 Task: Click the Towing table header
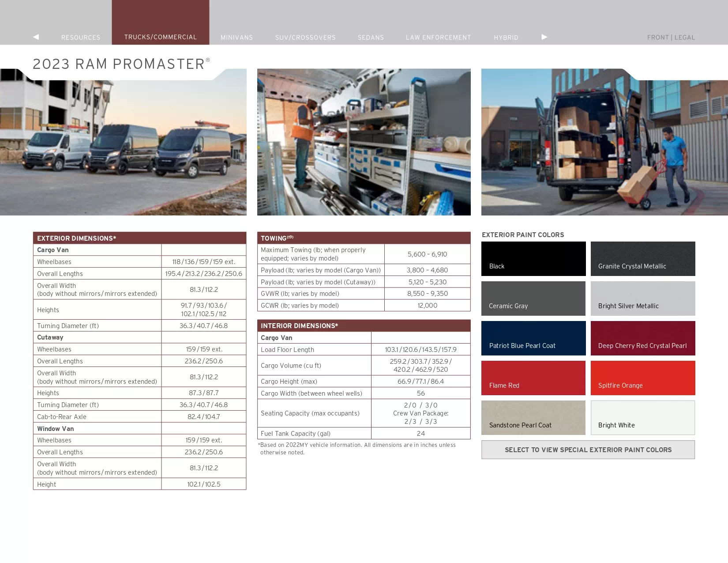(x=364, y=238)
